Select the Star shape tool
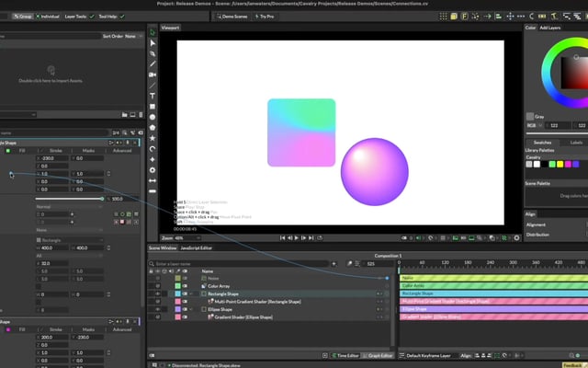This screenshot has width=588, height=368. [x=153, y=137]
